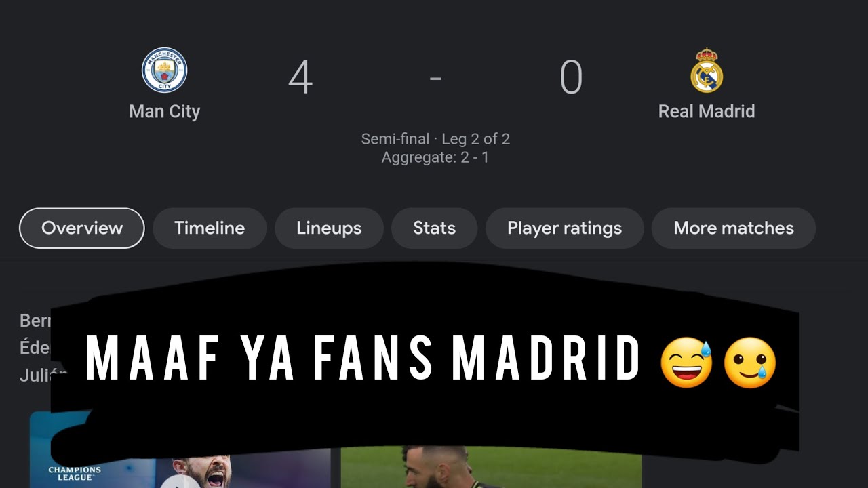Switch to the Lineups tab
This screenshot has height=488, width=868.
pos(329,228)
